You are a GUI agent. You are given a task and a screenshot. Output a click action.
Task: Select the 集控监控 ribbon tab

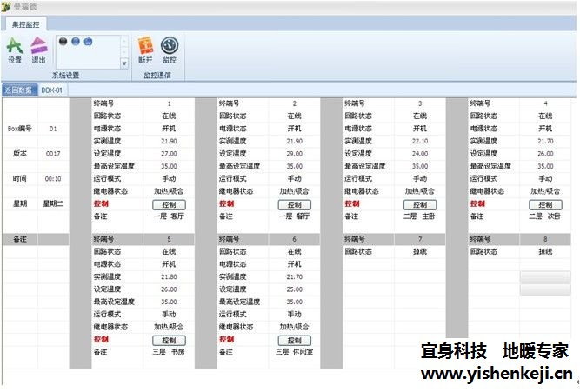click(x=25, y=24)
